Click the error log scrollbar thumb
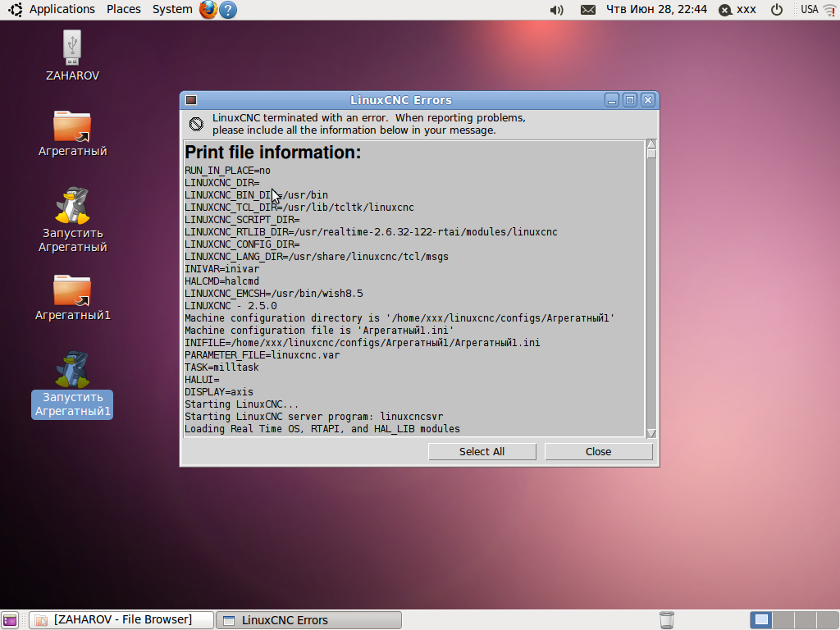This screenshot has width=840, height=630. pyautogui.click(x=651, y=153)
